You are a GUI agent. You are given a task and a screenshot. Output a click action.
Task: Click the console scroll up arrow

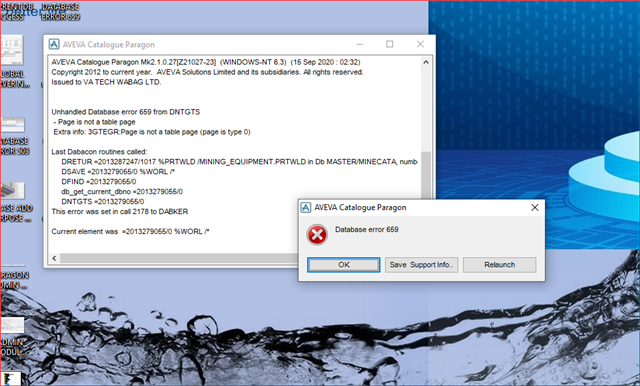(x=426, y=62)
